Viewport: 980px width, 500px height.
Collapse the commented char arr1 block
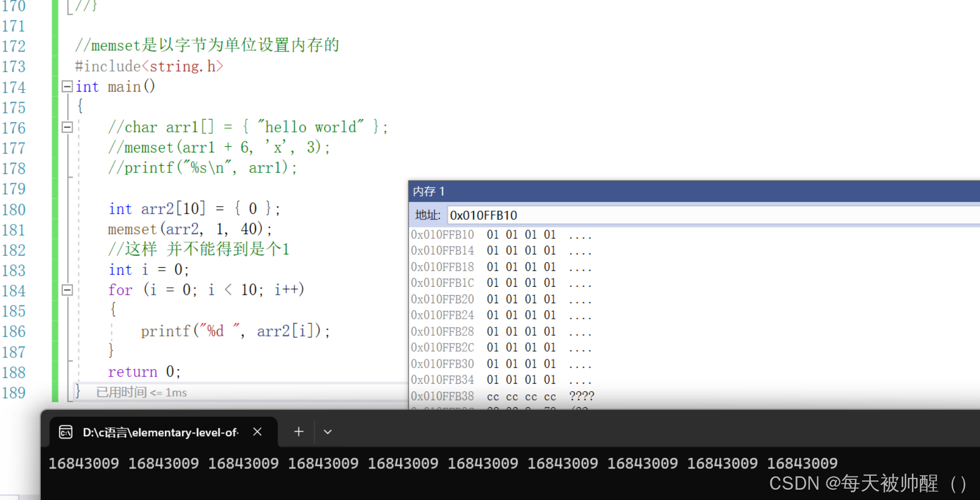(x=67, y=127)
